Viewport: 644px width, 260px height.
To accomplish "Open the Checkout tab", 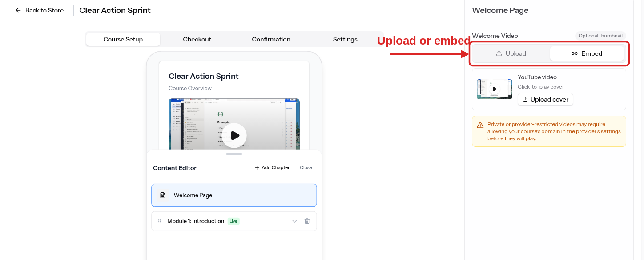I will click(x=197, y=39).
